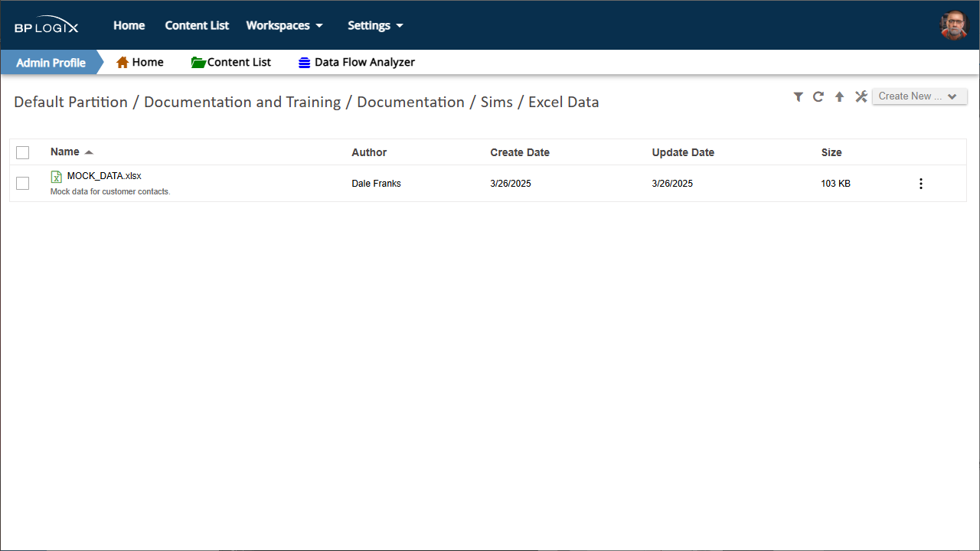Sort by the Author column header
Viewport: 980px width, 551px height.
pos(369,152)
